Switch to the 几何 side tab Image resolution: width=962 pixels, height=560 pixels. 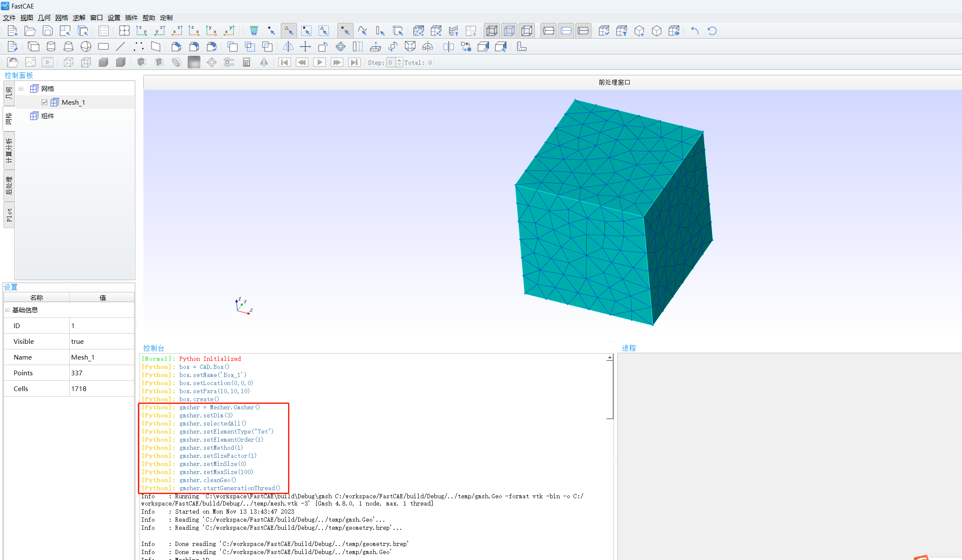(9, 93)
